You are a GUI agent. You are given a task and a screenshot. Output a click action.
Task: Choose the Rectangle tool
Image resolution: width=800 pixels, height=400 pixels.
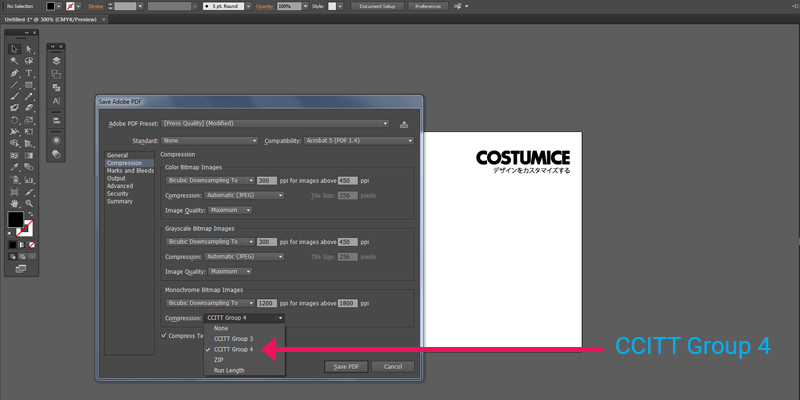[29, 85]
